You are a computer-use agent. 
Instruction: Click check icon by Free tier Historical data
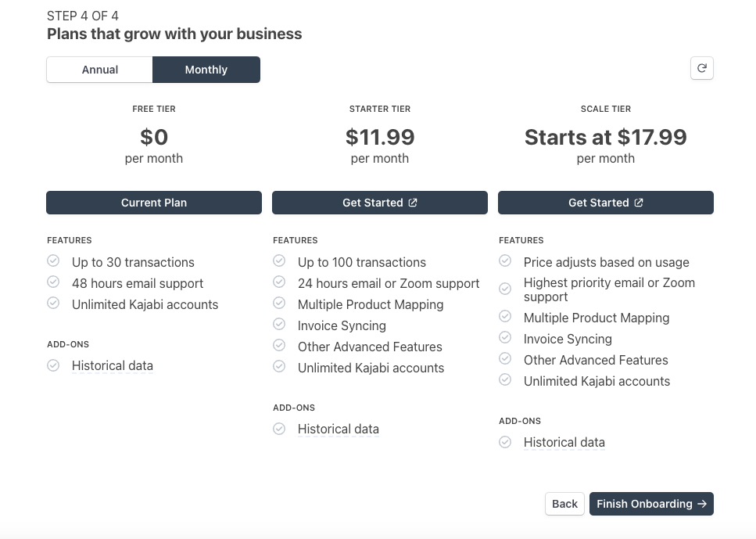coord(53,365)
